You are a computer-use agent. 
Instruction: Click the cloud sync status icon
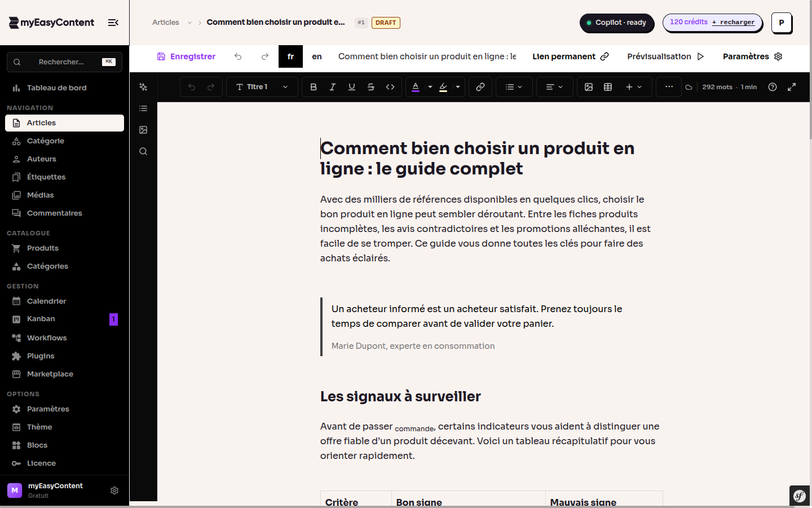click(x=689, y=87)
